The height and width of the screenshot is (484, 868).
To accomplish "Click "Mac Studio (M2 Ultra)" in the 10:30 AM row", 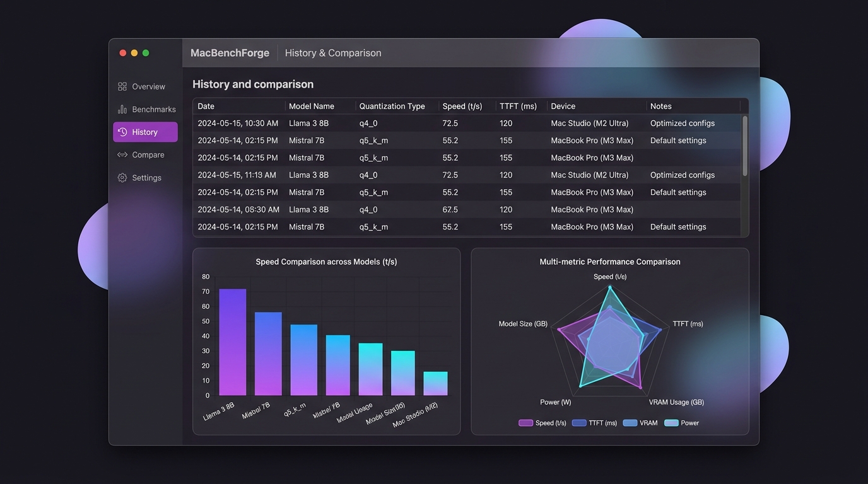I will pos(590,123).
